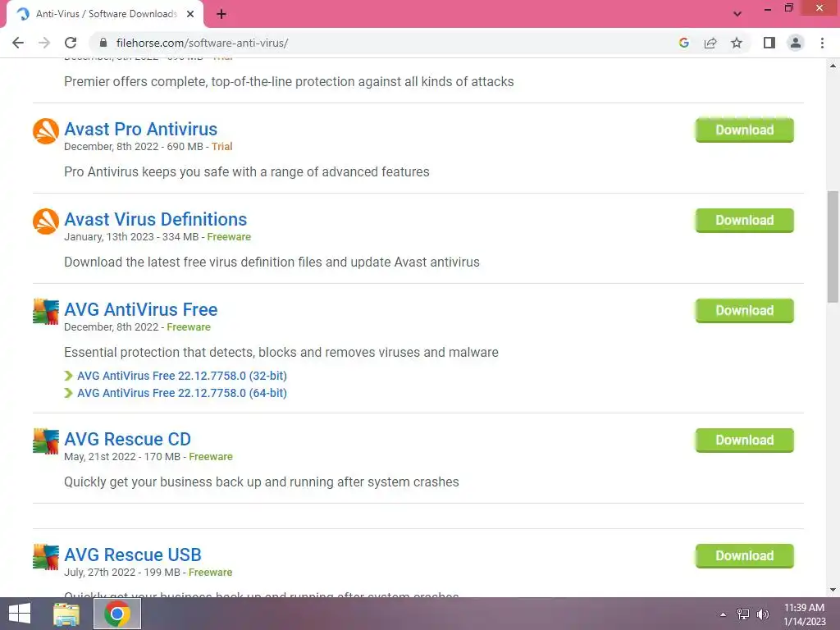Open the AVG AntiVirus Free title link

tap(140, 309)
